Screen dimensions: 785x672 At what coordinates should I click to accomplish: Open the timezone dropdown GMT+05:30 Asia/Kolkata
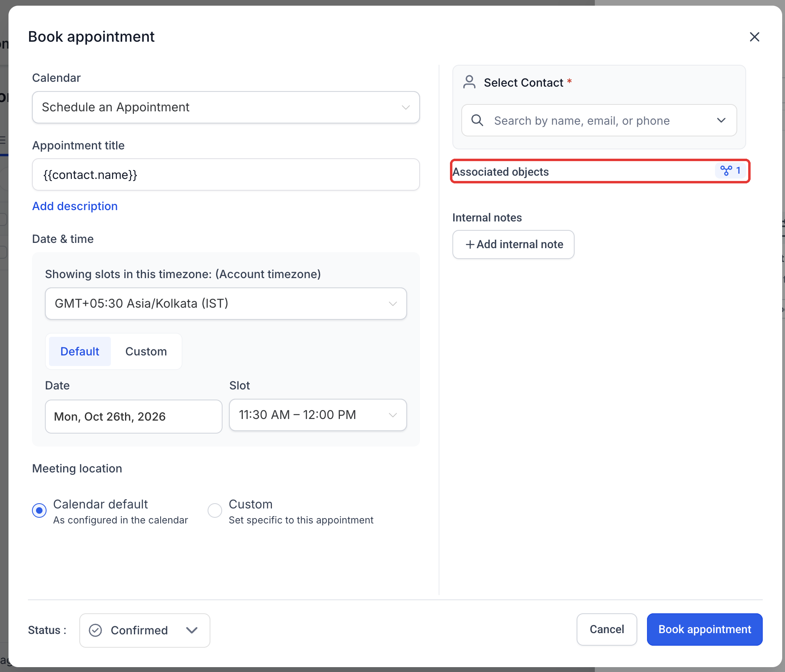tap(226, 304)
